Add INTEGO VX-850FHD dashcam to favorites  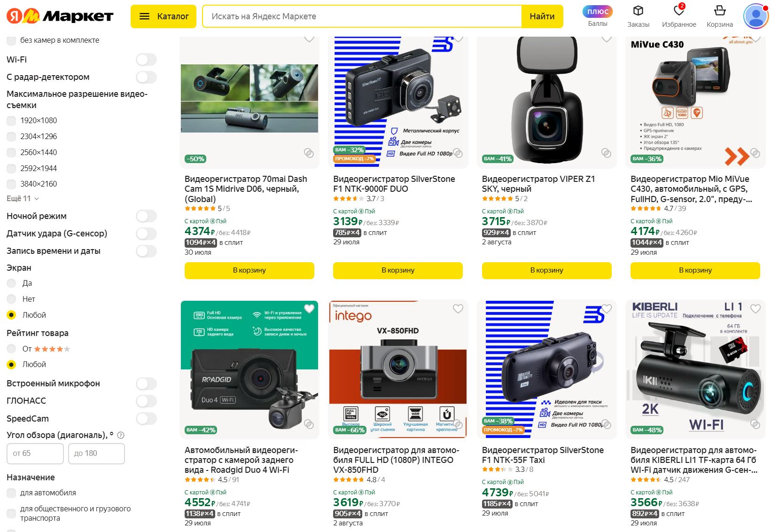458,309
